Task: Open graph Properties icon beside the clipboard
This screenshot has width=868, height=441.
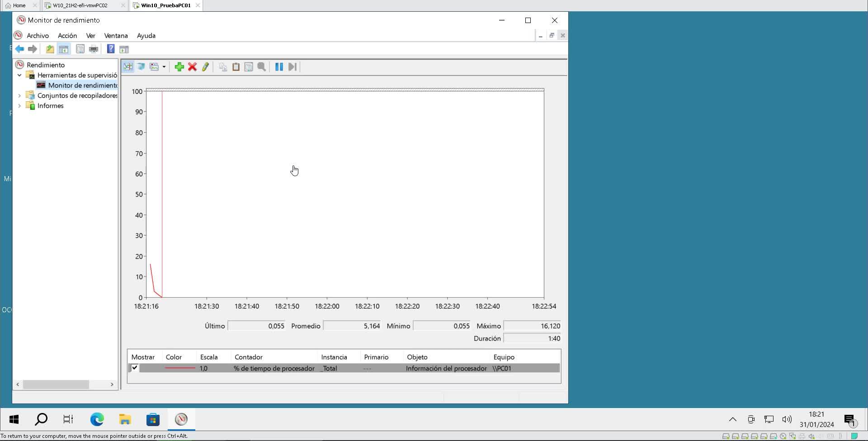Action: click(x=249, y=67)
